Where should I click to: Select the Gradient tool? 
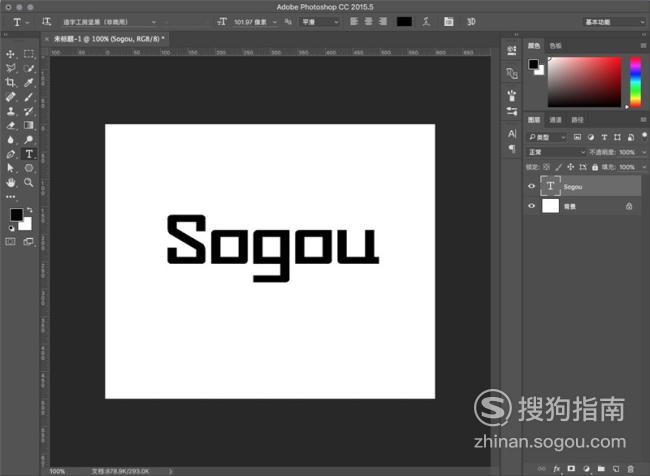click(29, 125)
